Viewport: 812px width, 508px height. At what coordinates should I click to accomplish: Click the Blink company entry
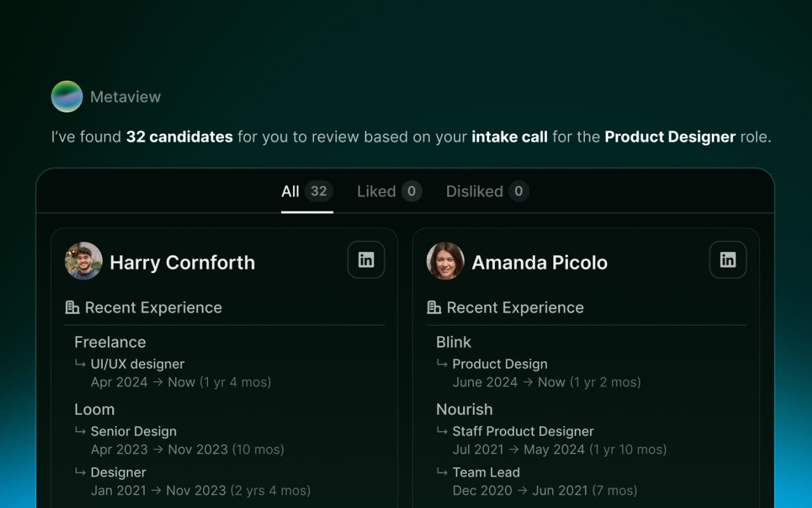click(x=454, y=342)
